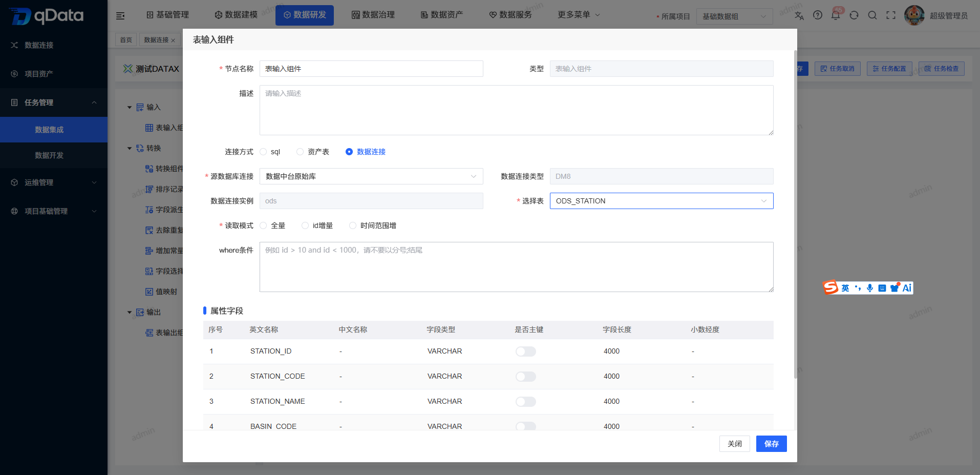Click the 表输出 component icon

click(x=149, y=333)
